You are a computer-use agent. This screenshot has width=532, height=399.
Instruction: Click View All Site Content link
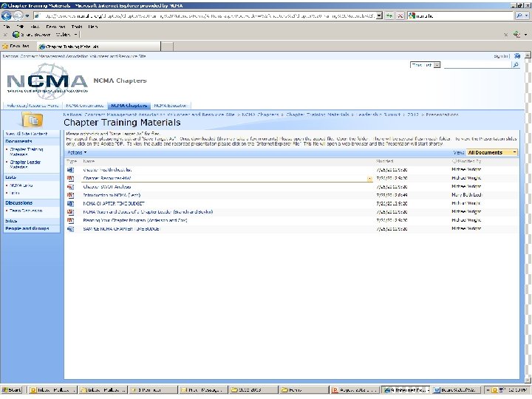point(27,134)
